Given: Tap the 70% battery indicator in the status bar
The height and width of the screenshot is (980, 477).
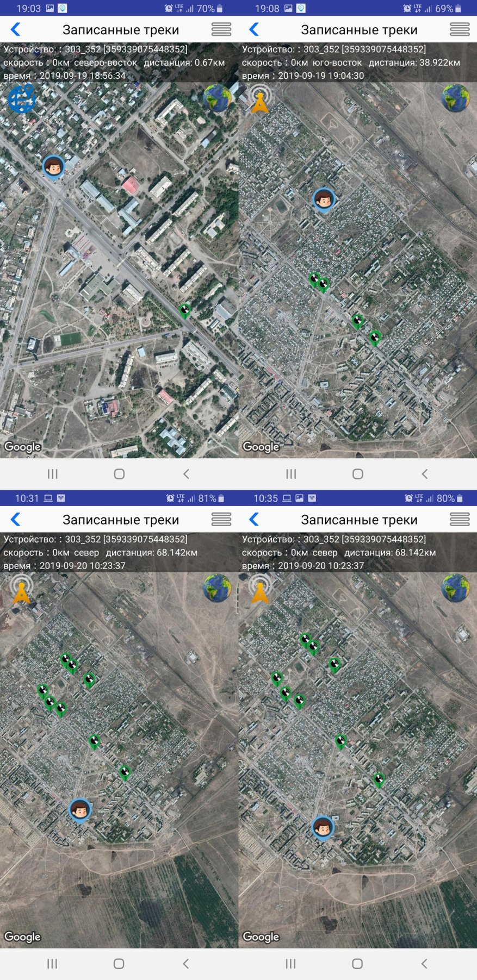Looking at the screenshot, I should pos(209,9).
